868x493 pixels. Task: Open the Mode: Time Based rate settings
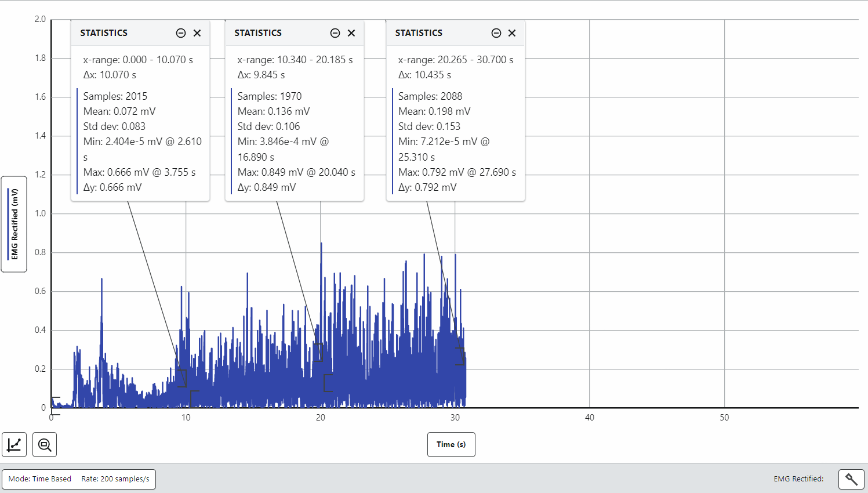(79, 479)
